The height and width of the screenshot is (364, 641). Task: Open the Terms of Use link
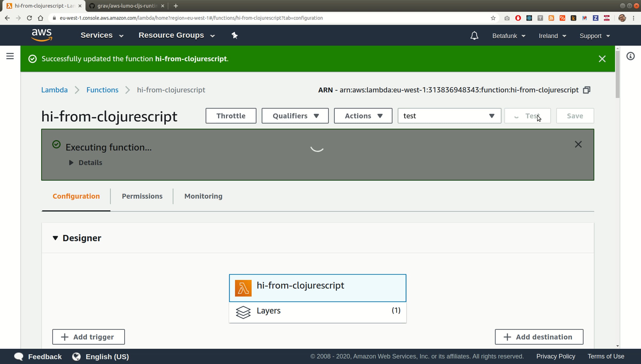606,356
